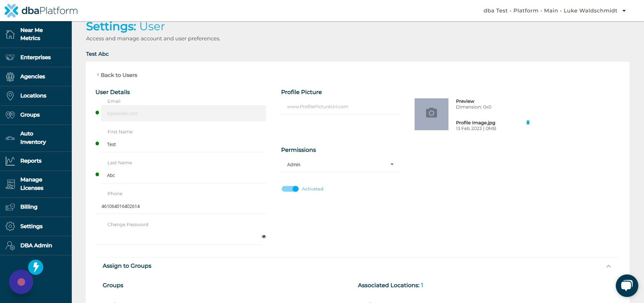
Task: Delete Profile Image.jpg using trash icon
Action: (528, 123)
